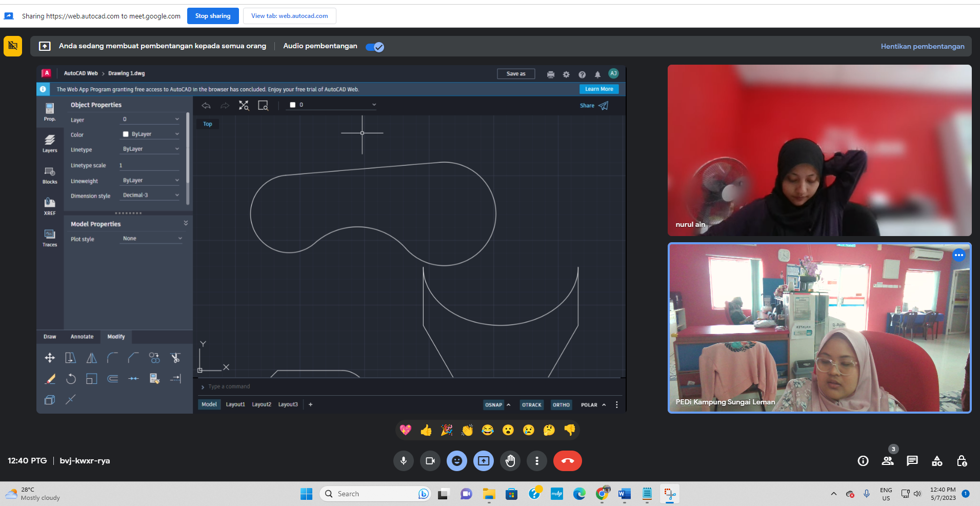Toggle OSNAP in status bar
Image resolution: width=980 pixels, height=506 pixels.
coord(493,405)
